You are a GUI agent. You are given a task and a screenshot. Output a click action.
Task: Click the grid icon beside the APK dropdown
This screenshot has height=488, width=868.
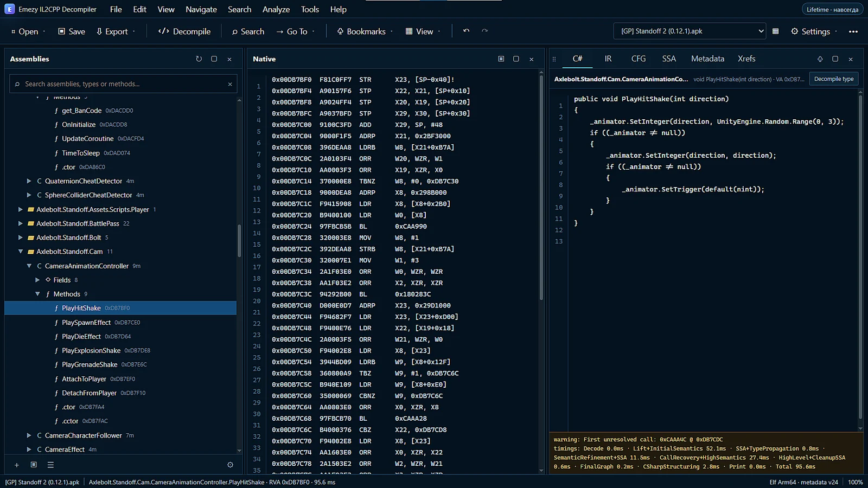tap(775, 31)
